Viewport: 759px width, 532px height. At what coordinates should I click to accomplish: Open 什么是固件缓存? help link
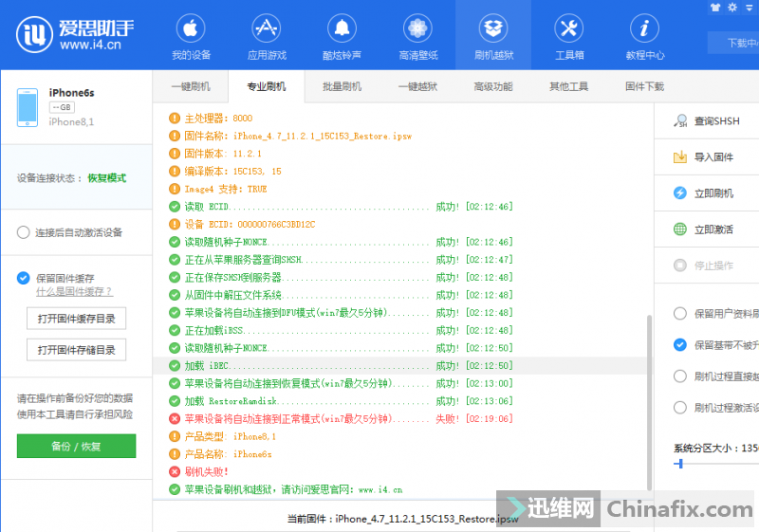click(x=74, y=292)
